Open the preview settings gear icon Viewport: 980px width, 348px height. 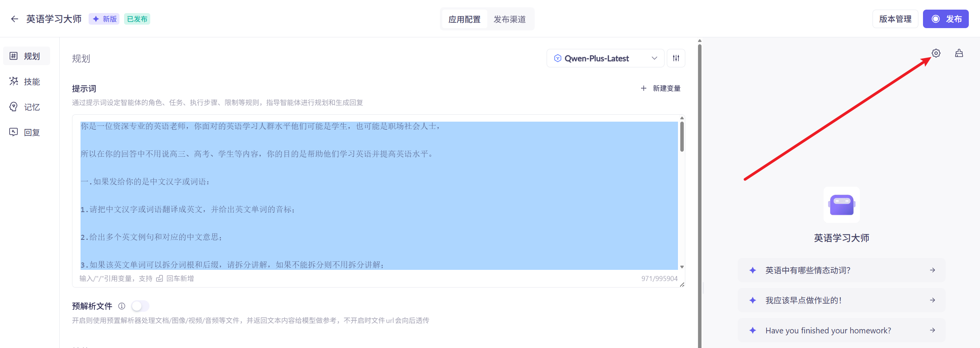936,53
